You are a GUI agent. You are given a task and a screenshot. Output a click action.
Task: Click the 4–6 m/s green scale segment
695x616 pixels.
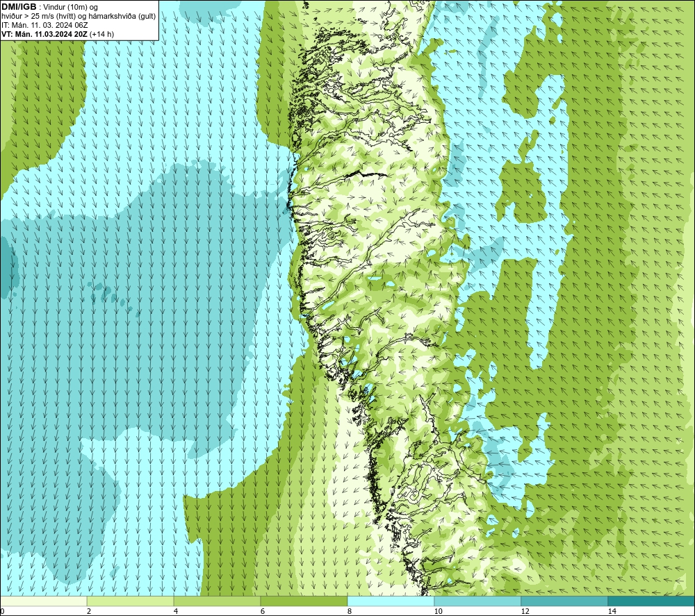pyautogui.click(x=217, y=601)
